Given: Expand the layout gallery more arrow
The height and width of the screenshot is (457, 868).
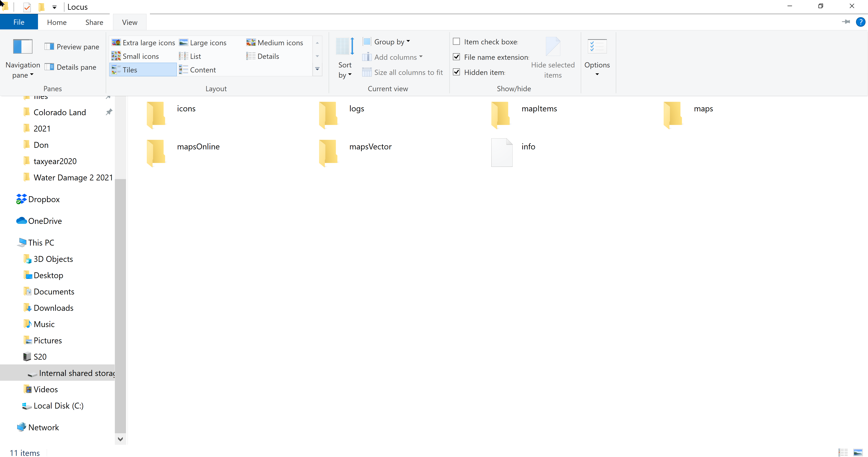Looking at the screenshot, I should 317,69.
